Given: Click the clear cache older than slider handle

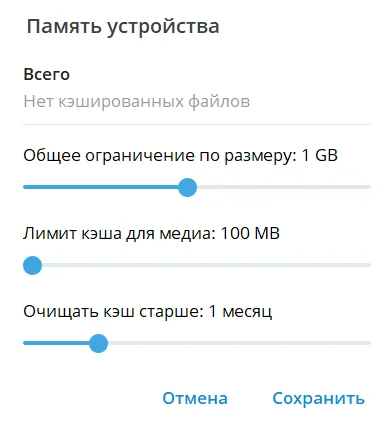Looking at the screenshot, I should click(99, 343).
